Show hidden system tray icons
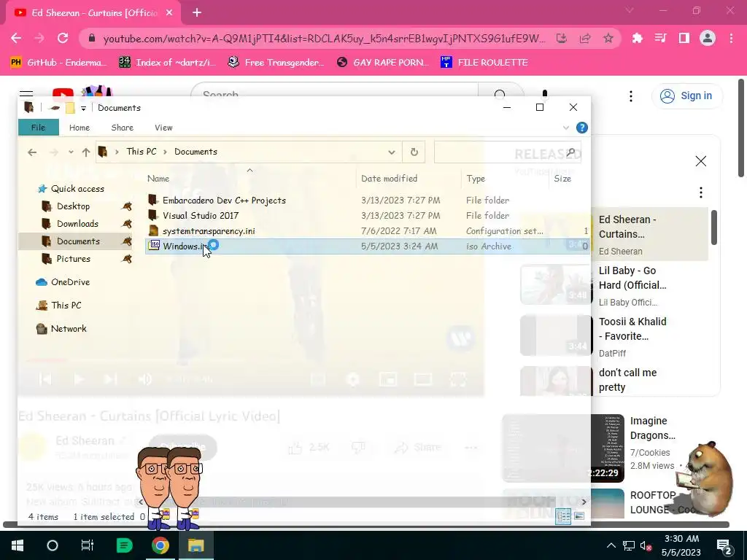747x560 pixels. click(611, 545)
